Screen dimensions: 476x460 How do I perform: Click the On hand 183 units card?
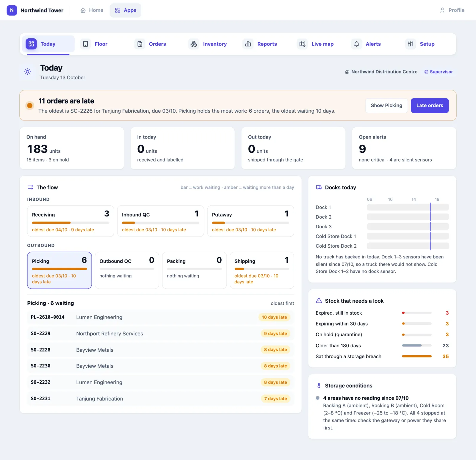coord(72,148)
